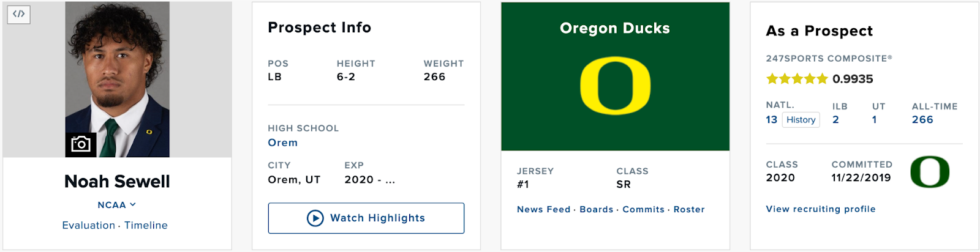Open the Oregon Ducks News Feed
This screenshot has height=252, width=980.
click(x=543, y=209)
